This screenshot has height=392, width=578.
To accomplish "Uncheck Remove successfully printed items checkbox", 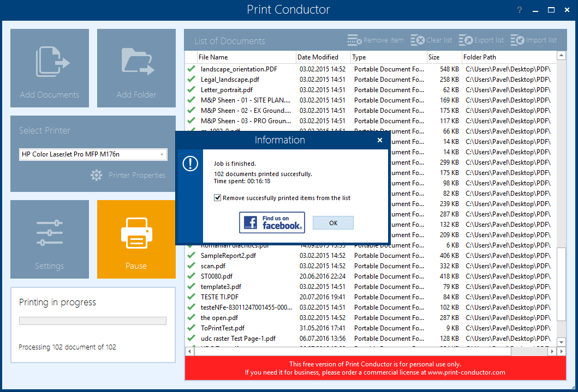I will pyautogui.click(x=217, y=198).
